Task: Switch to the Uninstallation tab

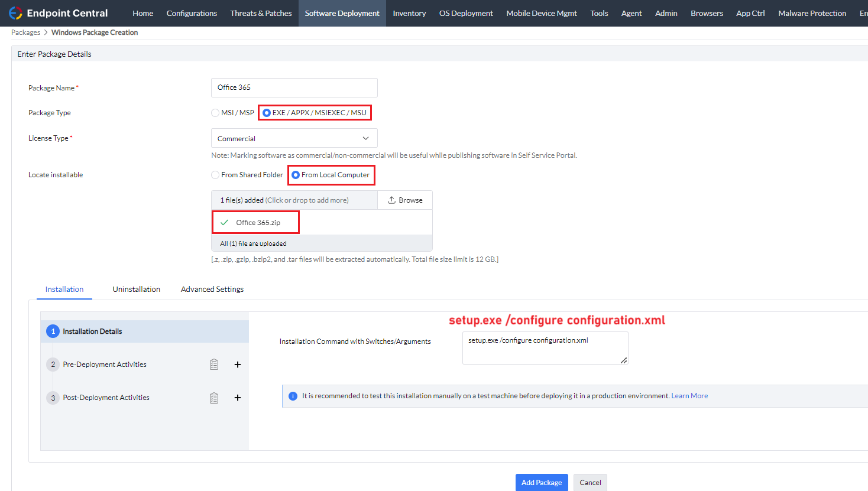Action: (137, 290)
